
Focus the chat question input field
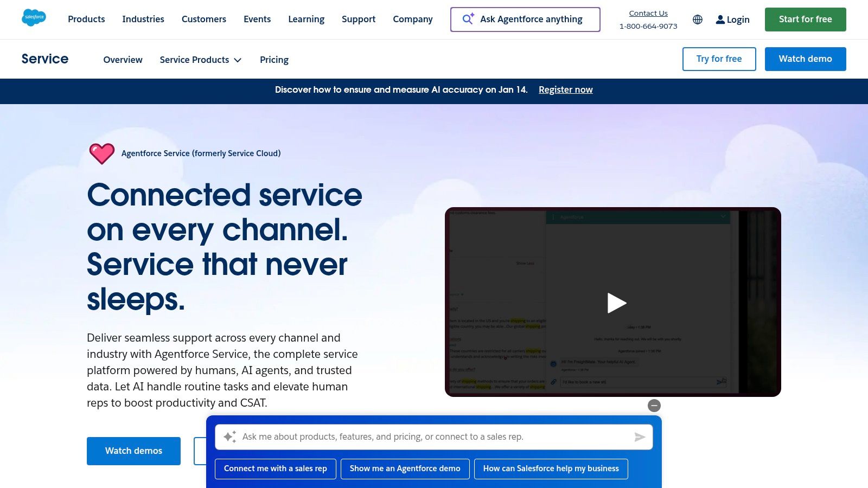pyautogui.click(x=434, y=437)
